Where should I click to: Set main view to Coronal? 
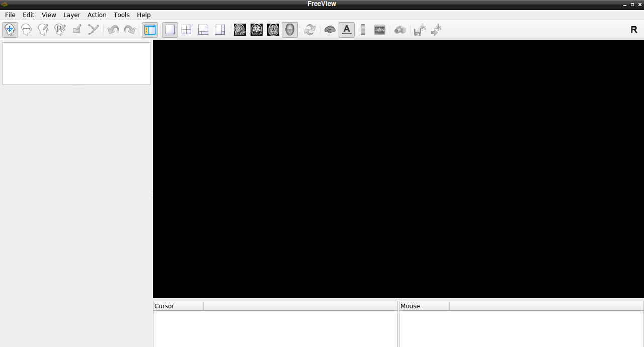click(x=257, y=30)
